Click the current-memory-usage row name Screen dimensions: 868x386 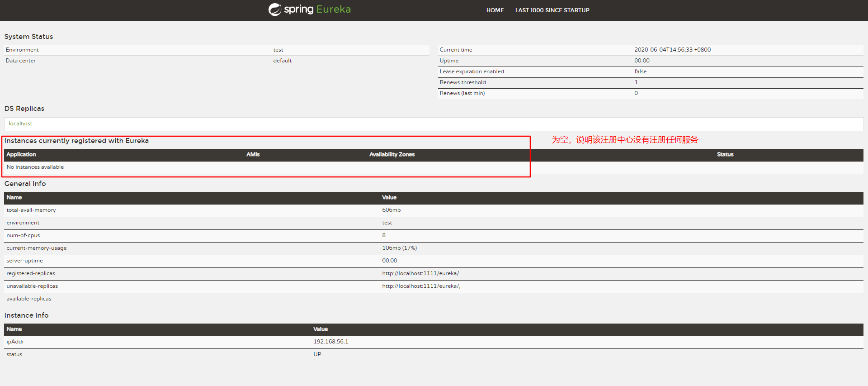tap(37, 248)
